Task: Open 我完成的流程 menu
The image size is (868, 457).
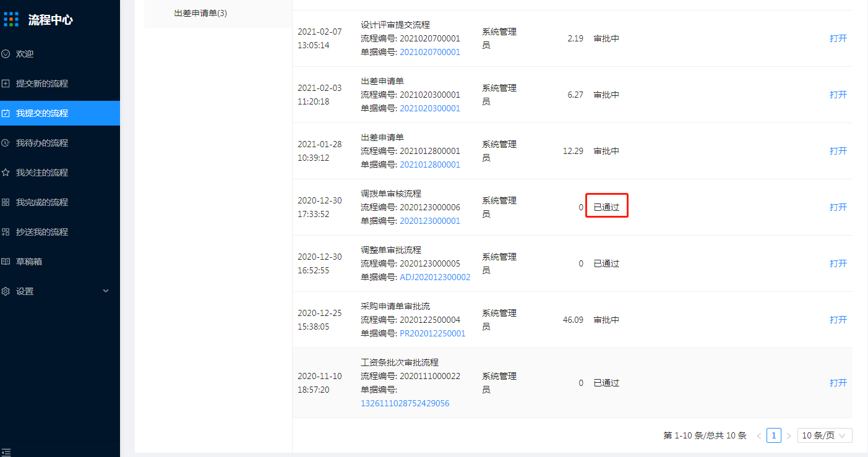Action: [x=60, y=202]
